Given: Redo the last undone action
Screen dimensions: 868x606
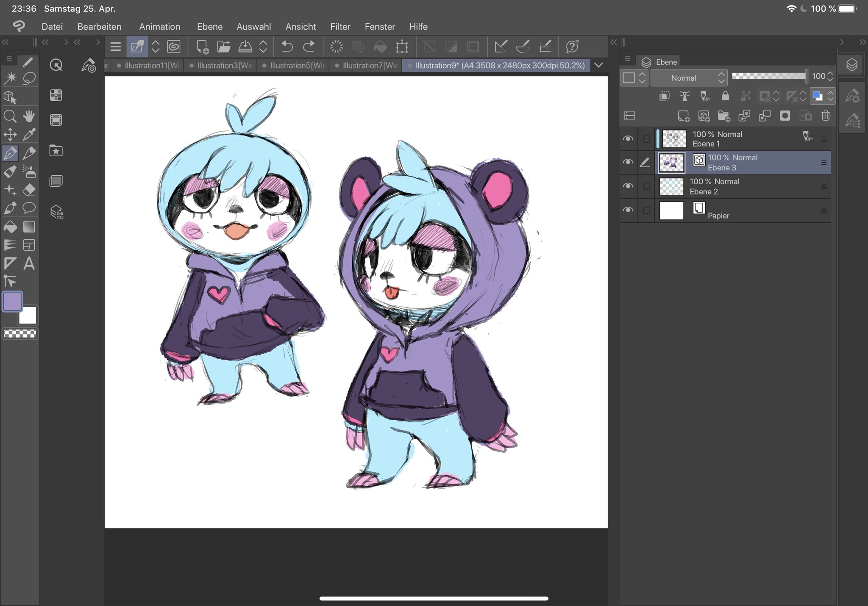Looking at the screenshot, I should pyautogui.click(x=308, y=47).
